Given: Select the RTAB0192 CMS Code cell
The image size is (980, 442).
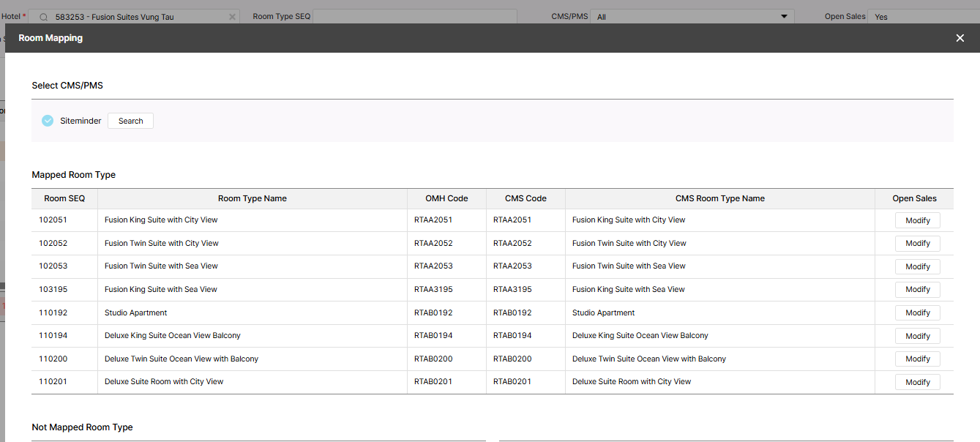Looking at the screenshot, I should coord(512,312).
